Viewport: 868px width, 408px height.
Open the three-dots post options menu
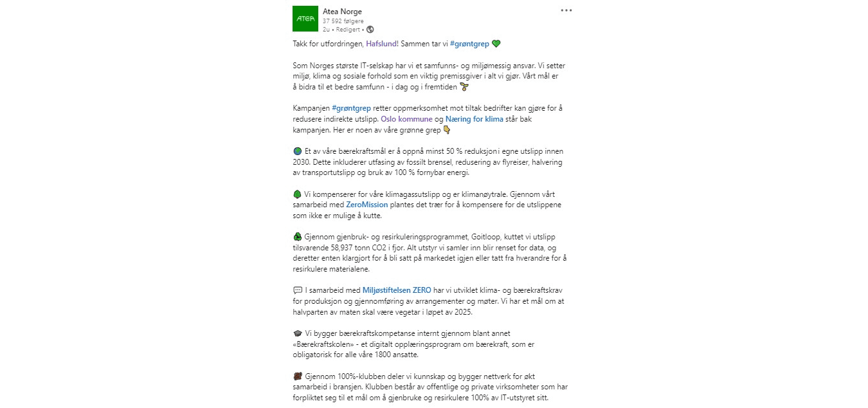pos(566,10)
